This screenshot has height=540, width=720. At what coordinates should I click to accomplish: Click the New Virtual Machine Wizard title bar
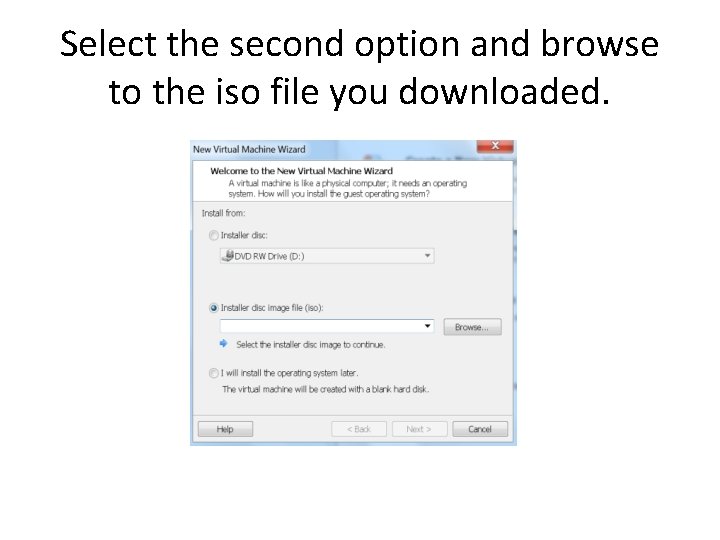(334, 150)
